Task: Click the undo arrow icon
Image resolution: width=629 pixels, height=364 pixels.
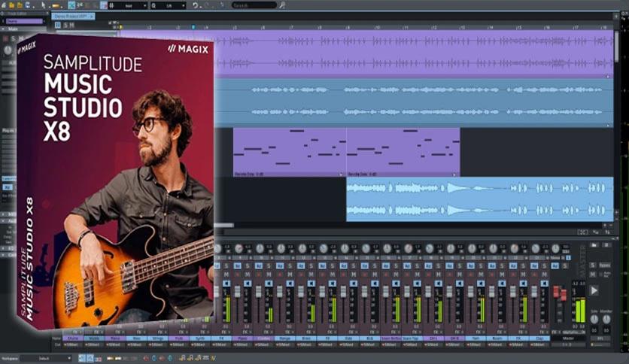Action: (195, 5)
